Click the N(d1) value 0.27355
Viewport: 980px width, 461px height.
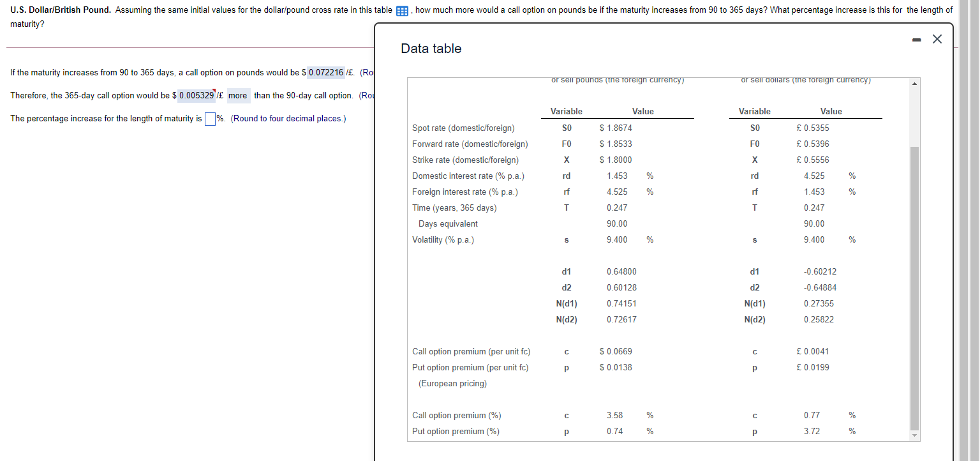819,304
